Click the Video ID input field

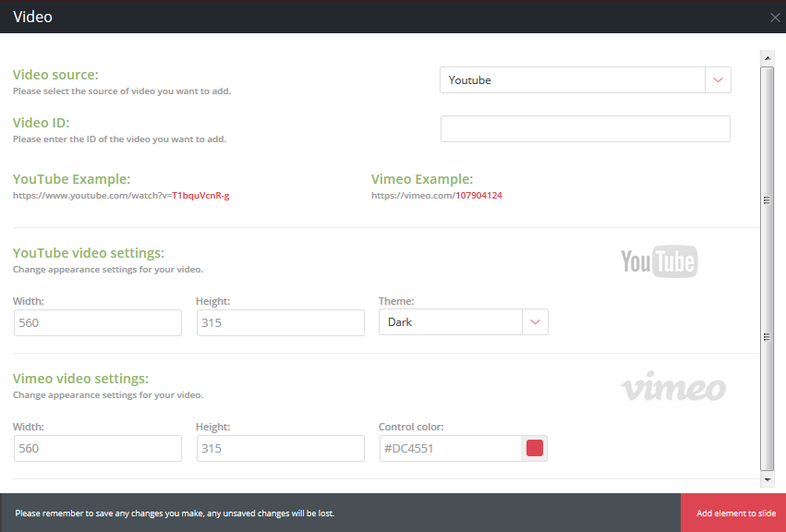click(585, 129)
